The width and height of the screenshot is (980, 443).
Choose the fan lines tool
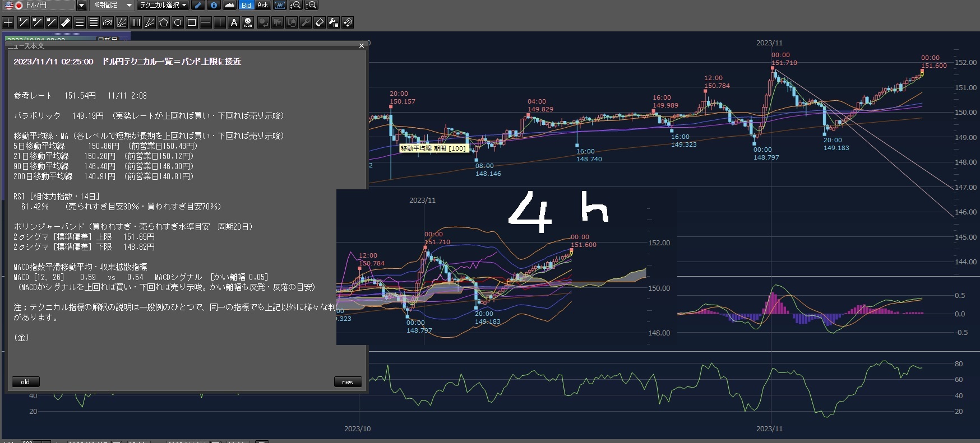tap(121, 22)
